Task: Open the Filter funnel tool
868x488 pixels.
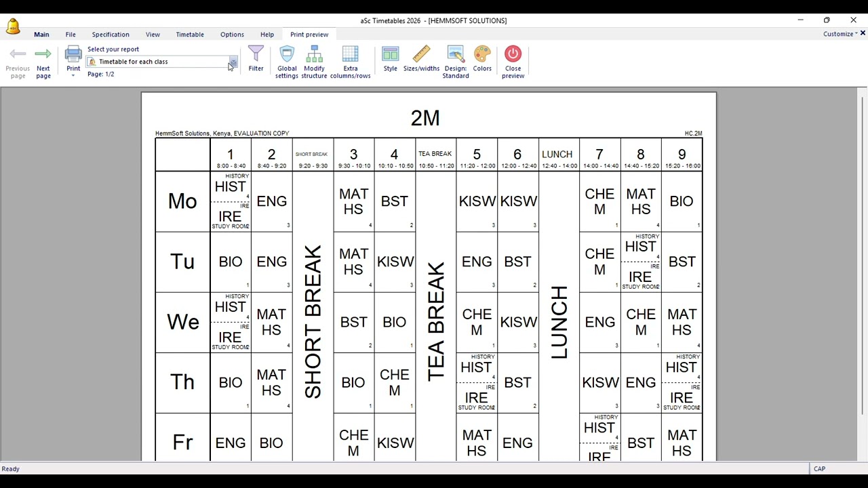Action: tap(256, 59)
